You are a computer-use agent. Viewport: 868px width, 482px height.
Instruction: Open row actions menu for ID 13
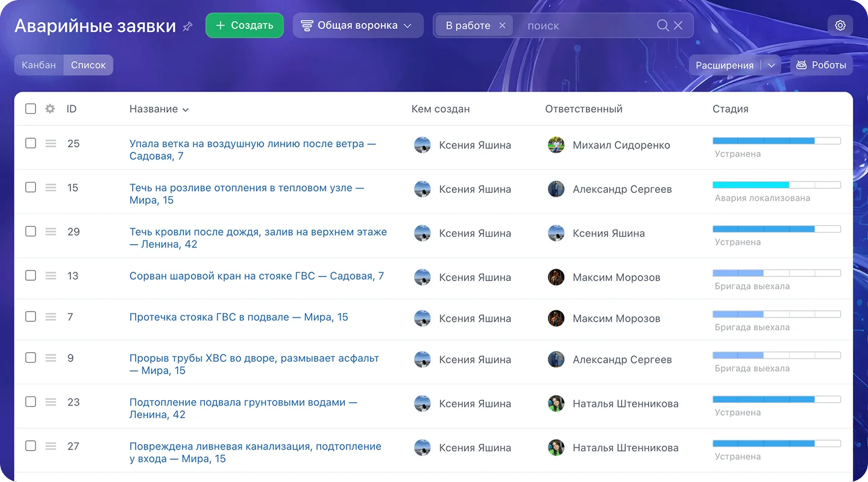point(51,275)
